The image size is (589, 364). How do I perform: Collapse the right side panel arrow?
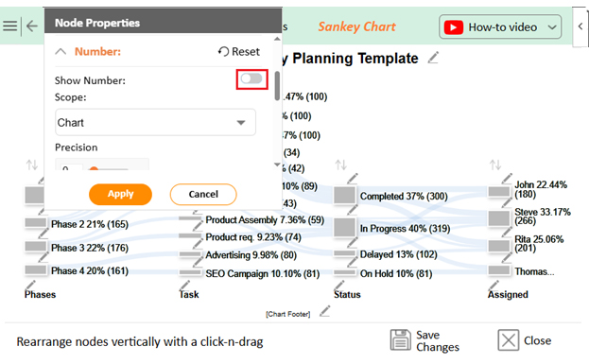(x=580, y=26)
